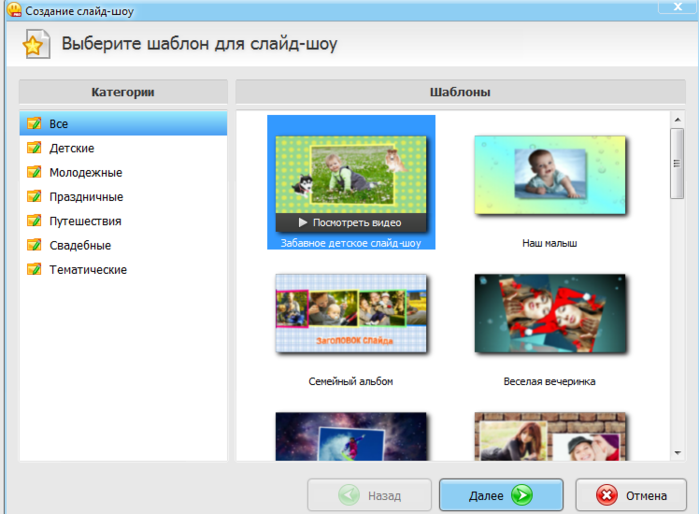Play the Посмотреть видео preview
Image resolution: width=699 pixels, height=514 pixels.
[351, 222]
